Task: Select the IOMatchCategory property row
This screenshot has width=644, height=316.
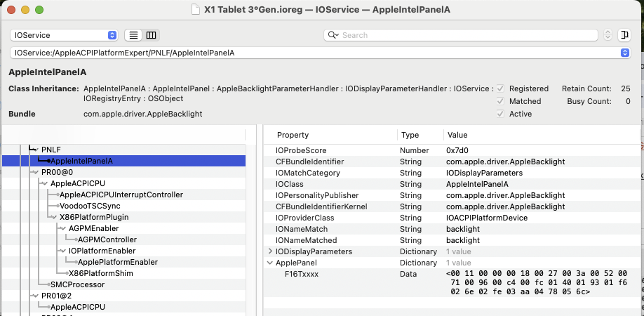Action: 452,173
